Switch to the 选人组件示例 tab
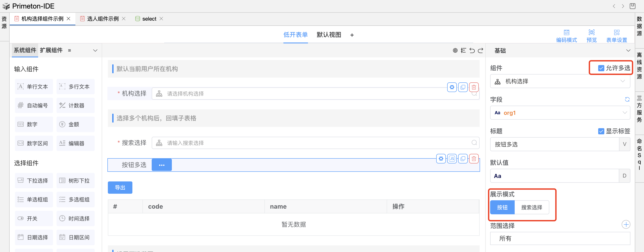Image resolution: width=644 pixels, height=252 pixels. (x=103, y=19)
